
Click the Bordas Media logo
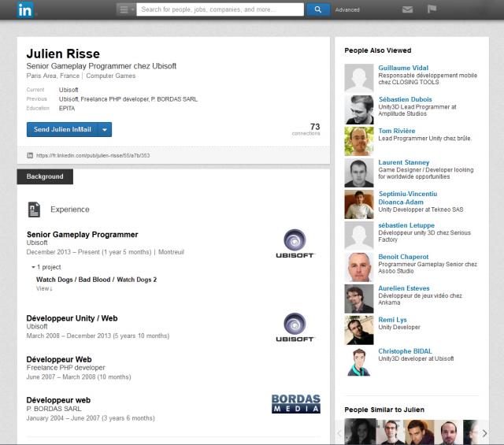296,404
